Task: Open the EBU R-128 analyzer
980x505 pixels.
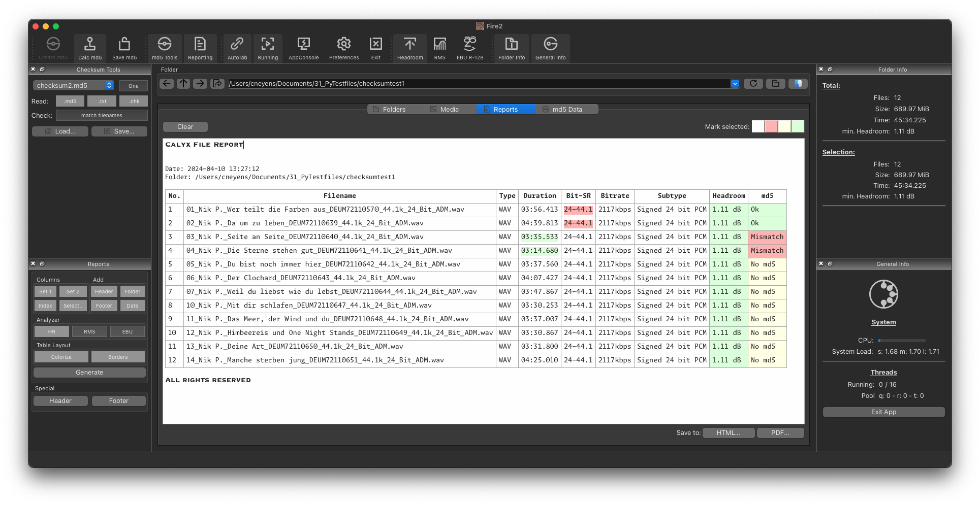Action: 469,48
